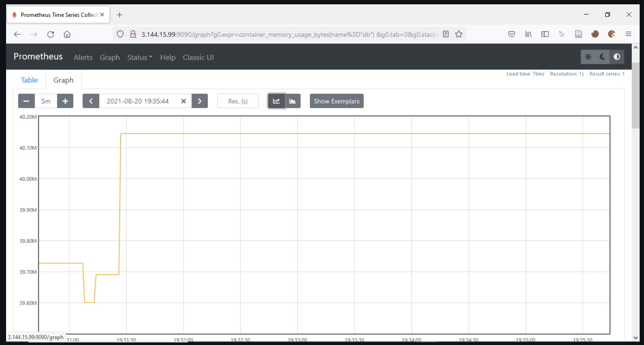Open the Graph page in navbar
Image resolution: width=644 pixels, height=345 pixels.
coord(110,57)
